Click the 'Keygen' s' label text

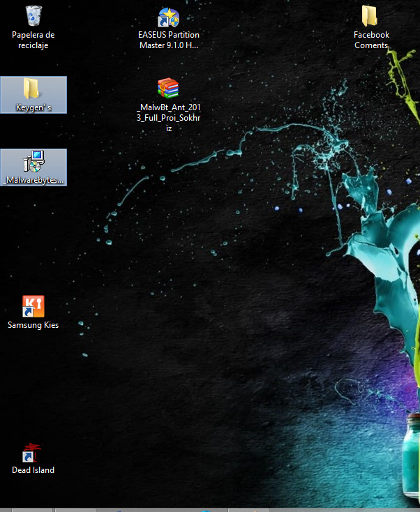point(33,107)
